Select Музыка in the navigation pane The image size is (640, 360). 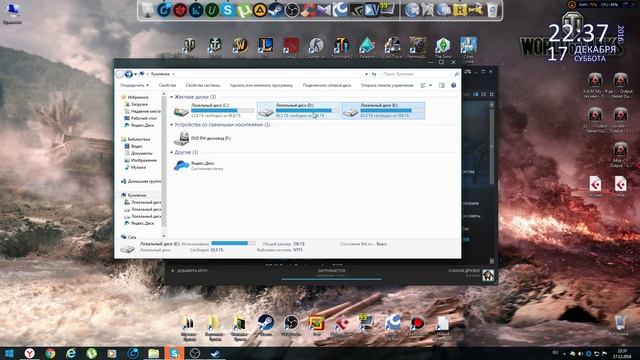pyautogui.click(x=136, y=167)
